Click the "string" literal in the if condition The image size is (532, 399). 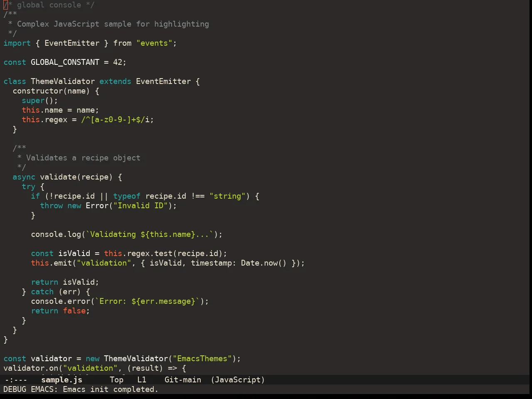pos(227,196)
